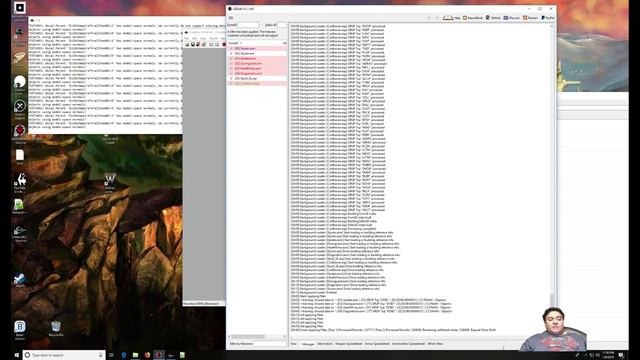Click the File menu in the gray background window

coord(186,38)
